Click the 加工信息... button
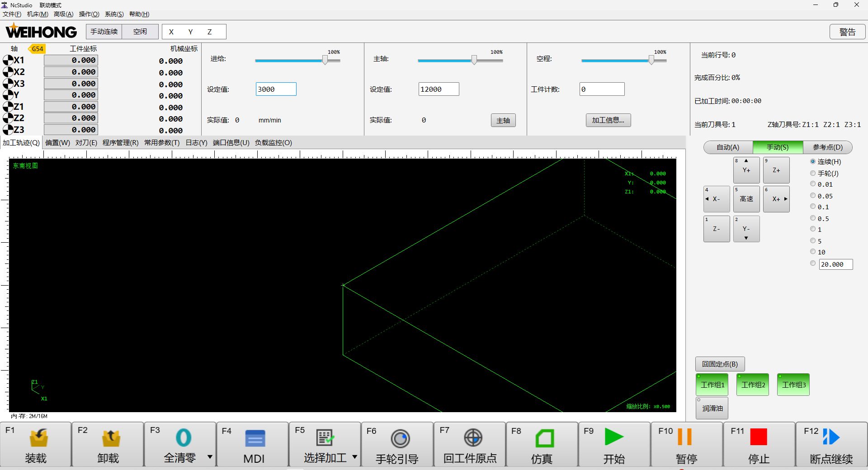Screen dimensions: 868x470 coord(608,120)
